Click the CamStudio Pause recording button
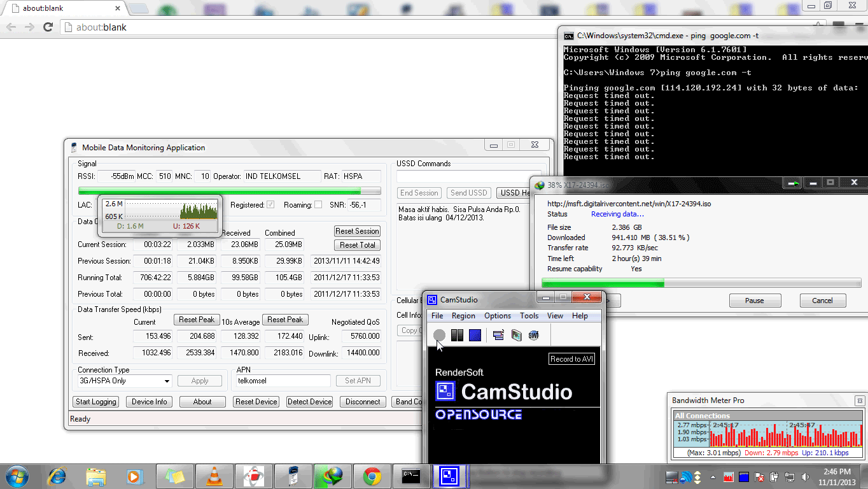 [x=457, y=335]
